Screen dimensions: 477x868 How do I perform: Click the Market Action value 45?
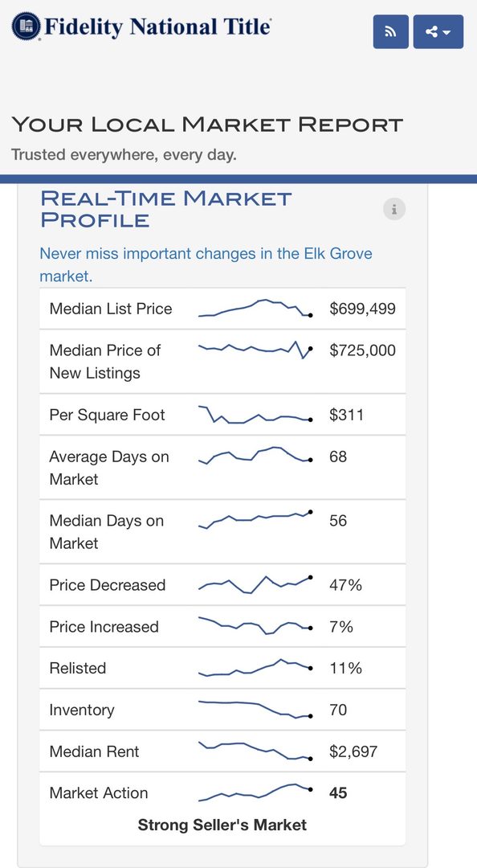[338, 792]
